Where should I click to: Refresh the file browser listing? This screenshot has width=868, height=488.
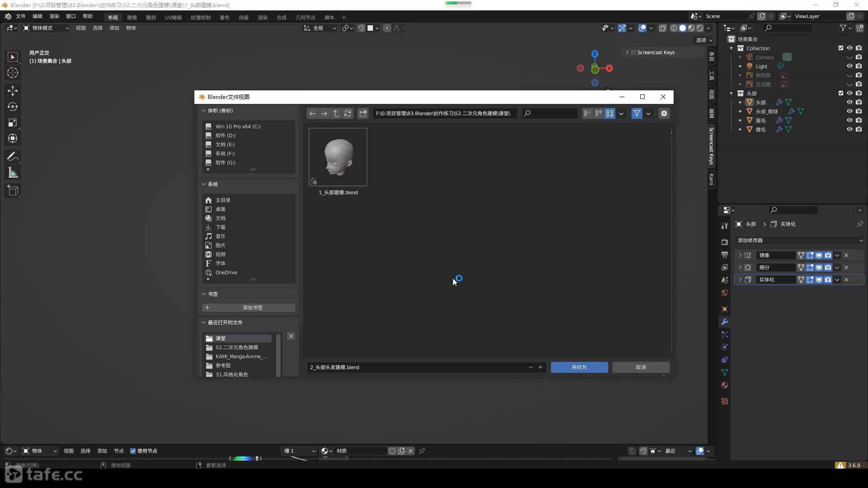[x=348, y=113]
